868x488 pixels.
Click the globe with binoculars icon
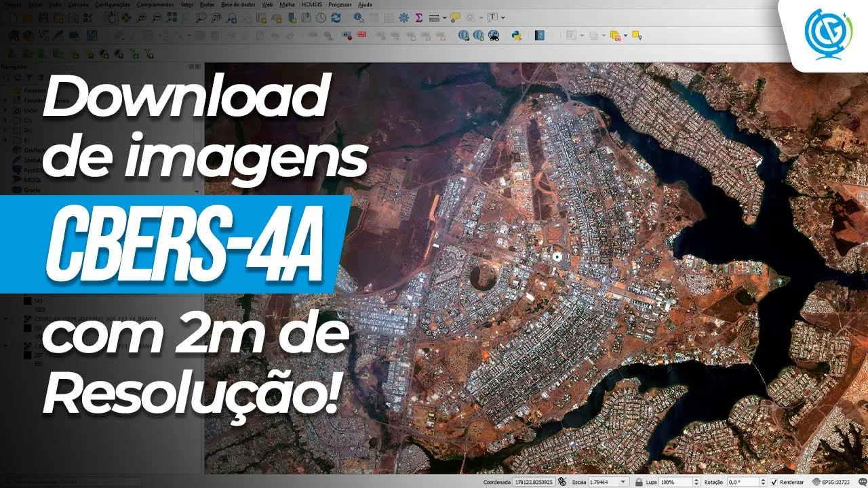tap(494, 35)
